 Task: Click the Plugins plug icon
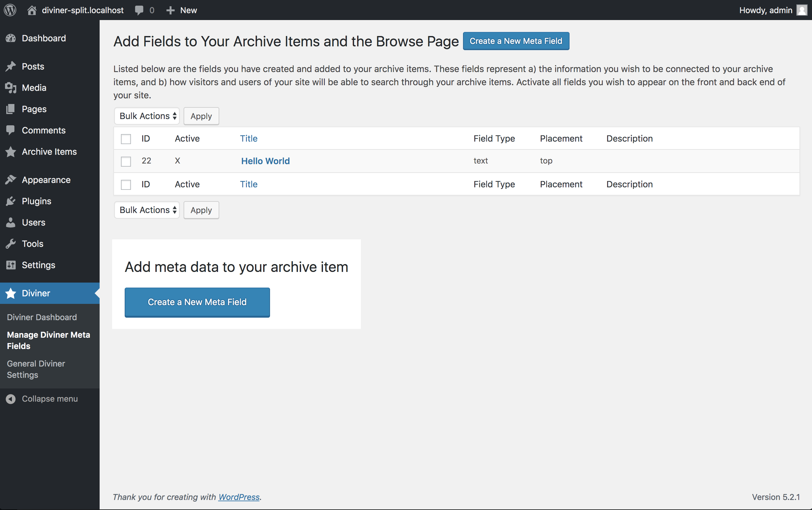pos(11,201)
